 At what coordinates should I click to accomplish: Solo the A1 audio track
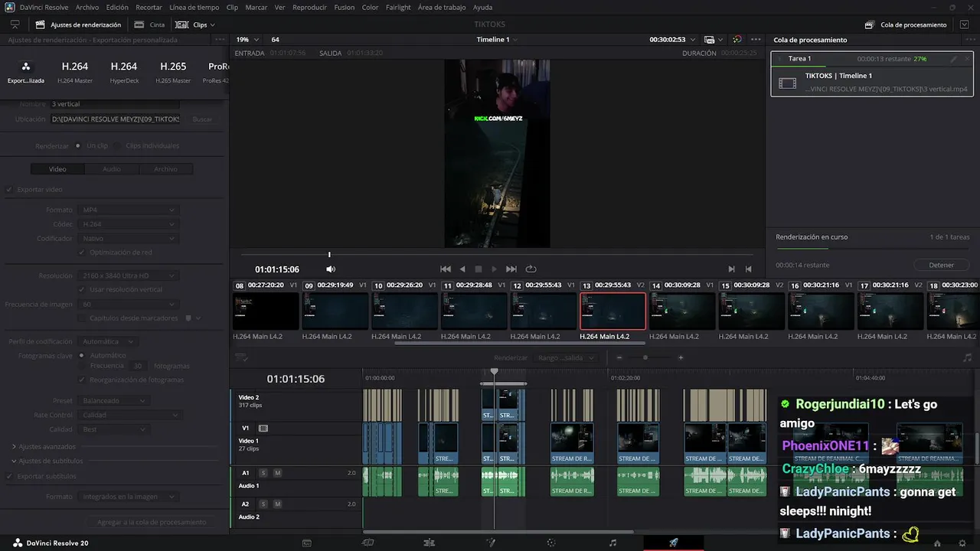click(263, 473)
